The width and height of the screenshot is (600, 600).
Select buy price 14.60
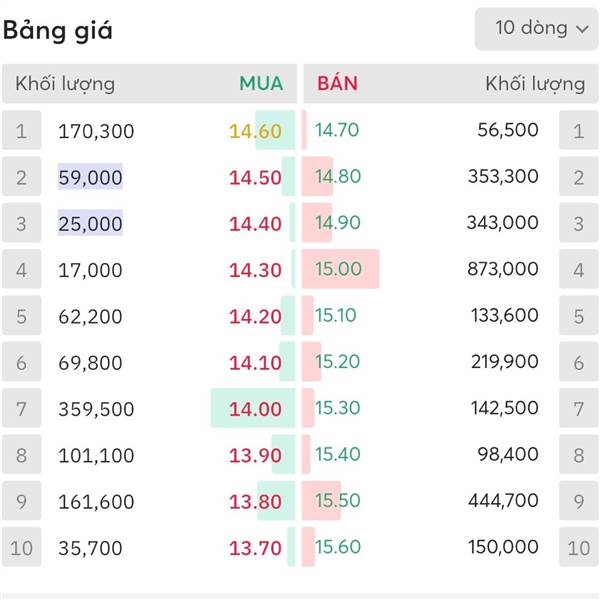(x=255, y=131)
